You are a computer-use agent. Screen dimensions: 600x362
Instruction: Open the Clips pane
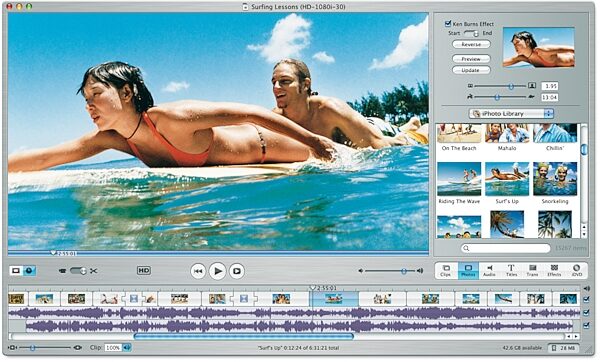click(x=445, y=271)
